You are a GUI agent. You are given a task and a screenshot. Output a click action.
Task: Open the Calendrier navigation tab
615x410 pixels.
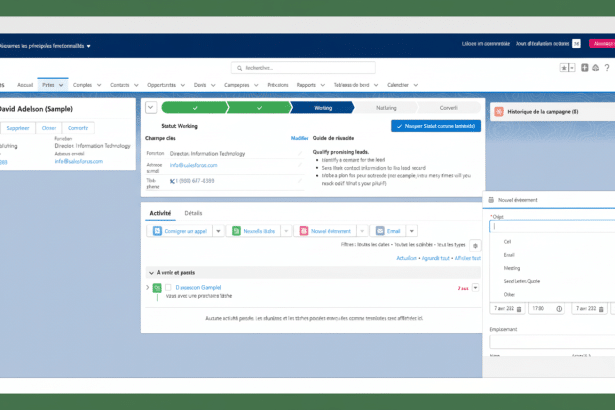click(398, 85)
